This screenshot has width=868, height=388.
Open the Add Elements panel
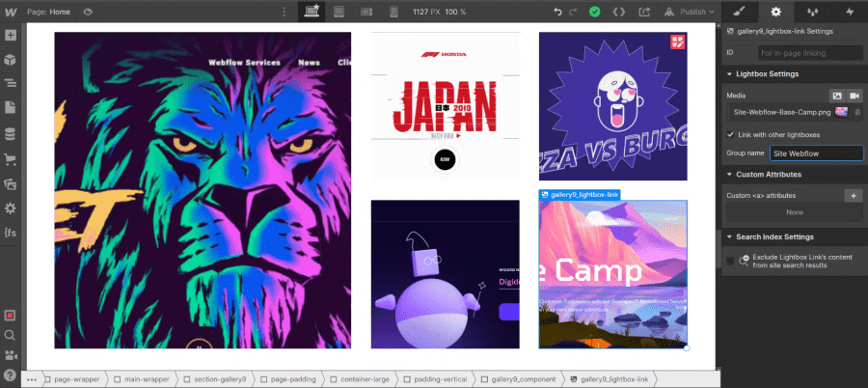tap(10, 36)
